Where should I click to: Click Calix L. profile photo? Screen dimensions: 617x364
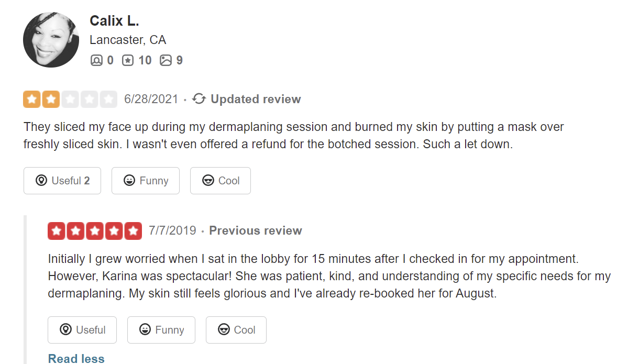click(51, 40)
